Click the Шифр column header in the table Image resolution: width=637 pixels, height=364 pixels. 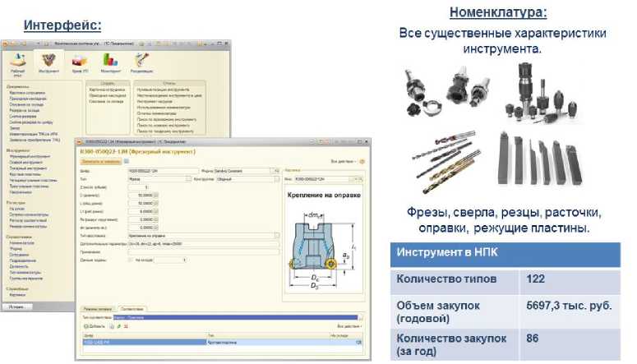(145, 335)
